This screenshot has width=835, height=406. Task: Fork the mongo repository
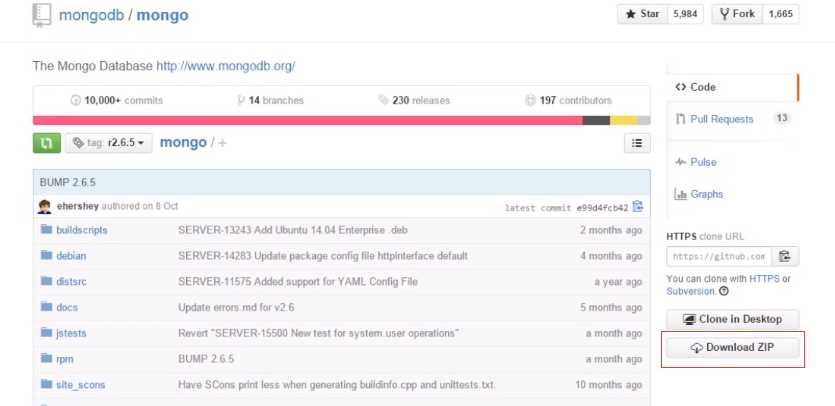(737, 14)
